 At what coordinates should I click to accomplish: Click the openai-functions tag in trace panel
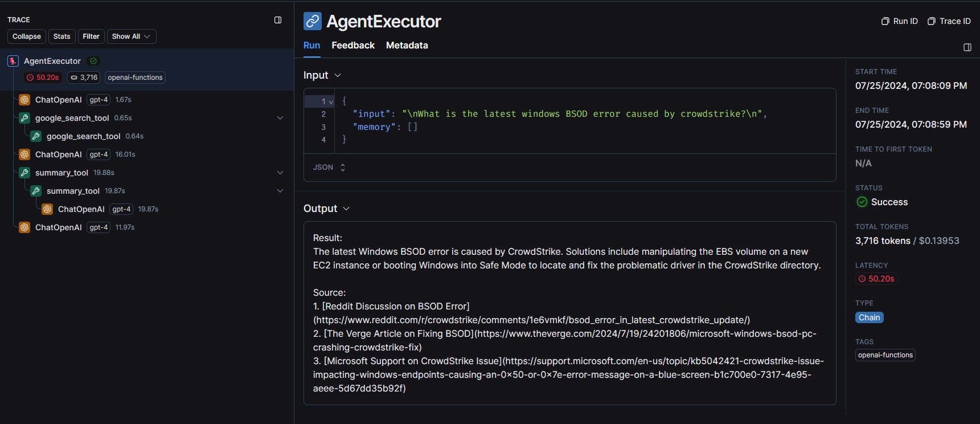coord(135,78)
